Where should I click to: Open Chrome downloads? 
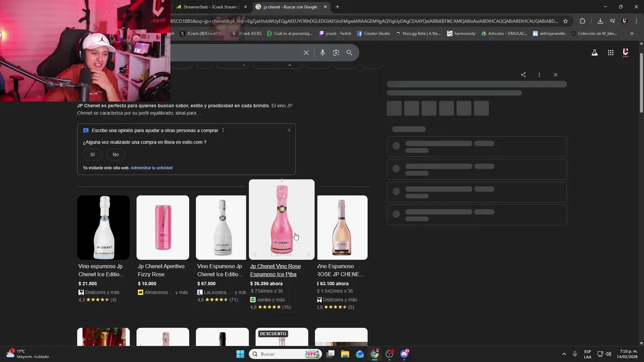(x=600, y=21)
